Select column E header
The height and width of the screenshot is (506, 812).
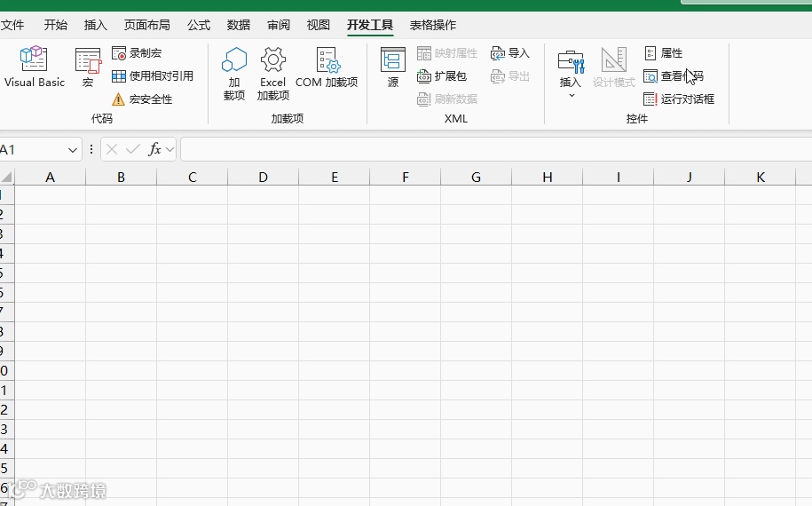click(334, 178)
